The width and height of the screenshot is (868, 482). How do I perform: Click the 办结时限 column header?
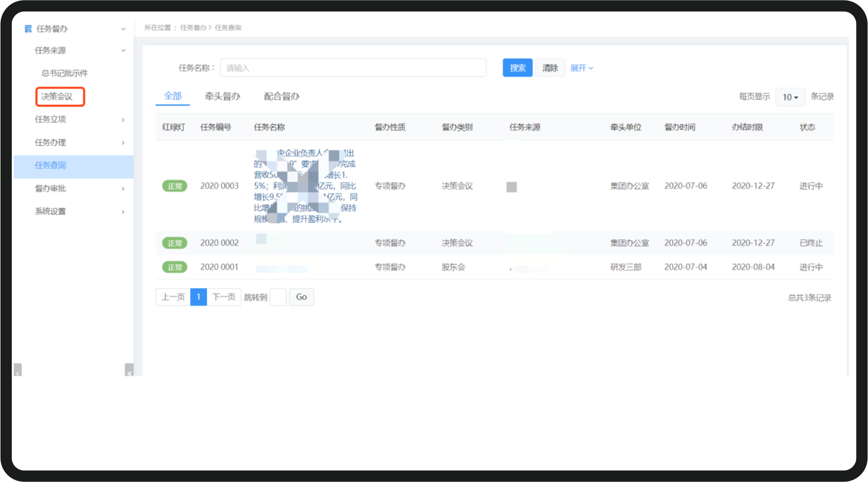[x=747, y=127]
